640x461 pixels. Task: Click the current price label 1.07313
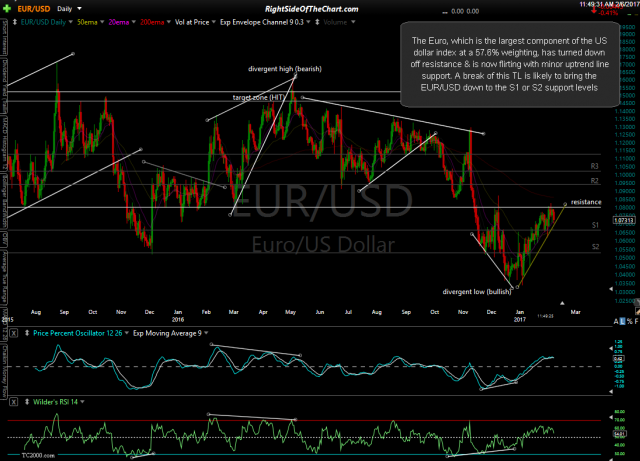tap(624, 220)
